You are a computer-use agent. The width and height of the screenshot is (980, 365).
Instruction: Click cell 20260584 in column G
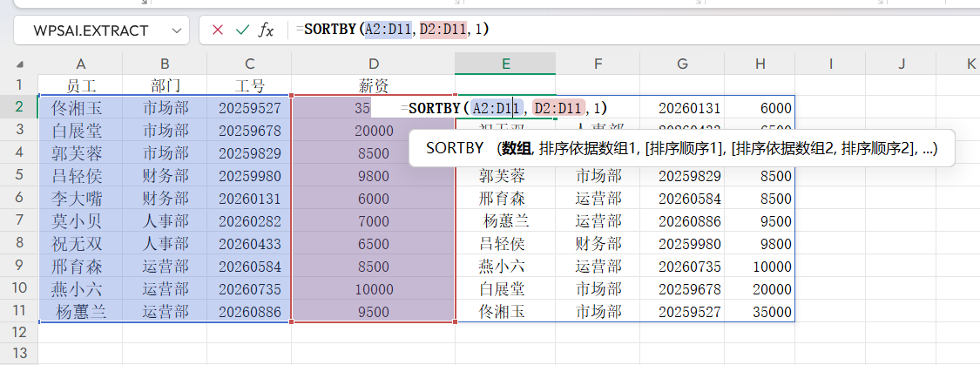[x=682, y=199]
